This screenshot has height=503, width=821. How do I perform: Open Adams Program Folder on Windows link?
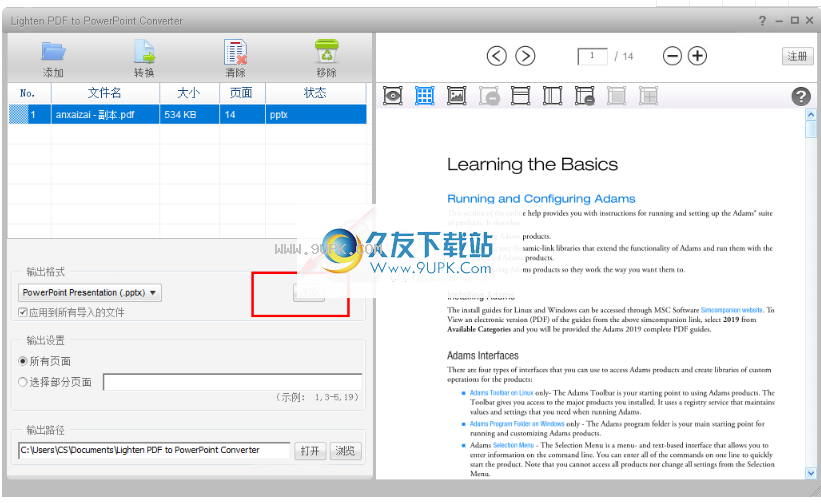pyautogui.click(x=517, y=423)
